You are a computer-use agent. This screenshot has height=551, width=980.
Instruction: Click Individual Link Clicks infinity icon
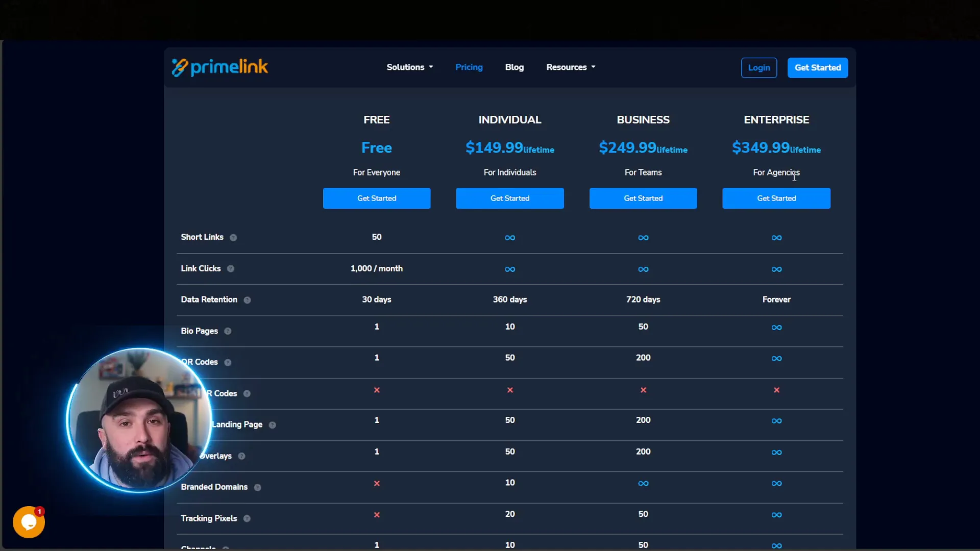[510, 269]
